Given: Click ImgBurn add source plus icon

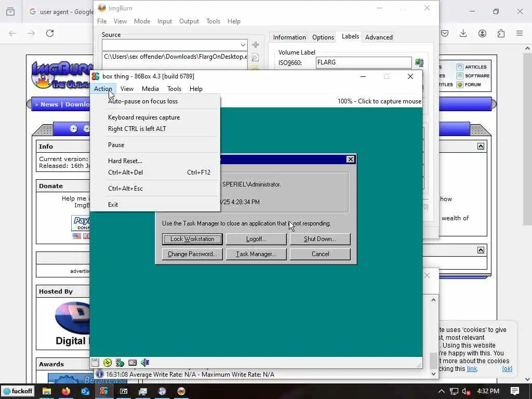Looking at the screenshot, I should point(256,45).
